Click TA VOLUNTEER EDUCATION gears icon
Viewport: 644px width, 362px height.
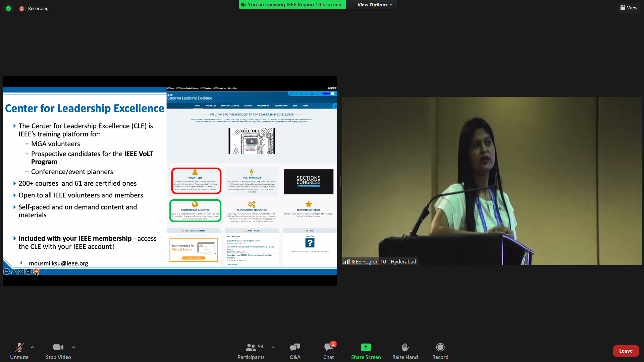(252, 204)
